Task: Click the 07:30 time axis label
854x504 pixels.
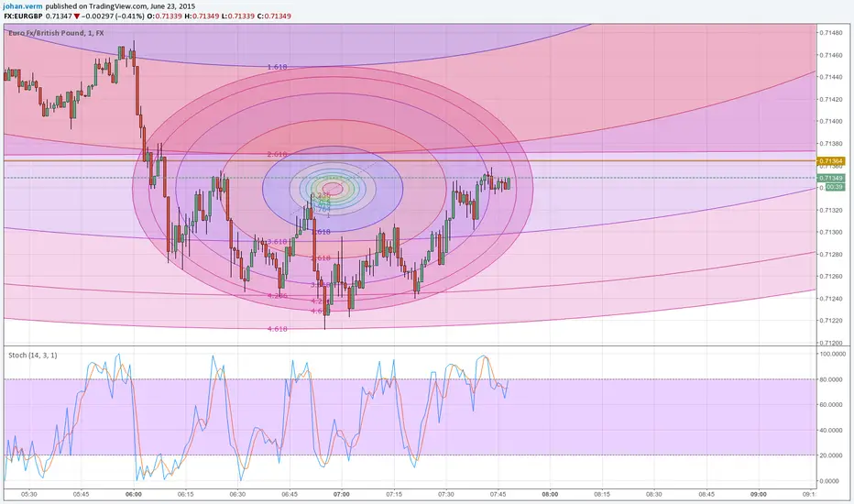Action: point(445,494)
